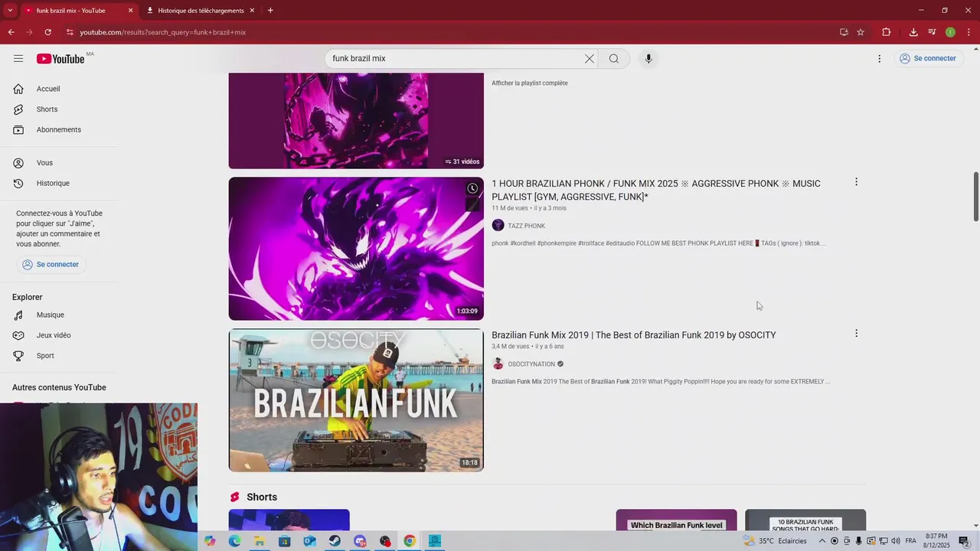Open a new browser tab
This screenshot has height=551, width=980.
pyautogui.click(x=270, y=11)
